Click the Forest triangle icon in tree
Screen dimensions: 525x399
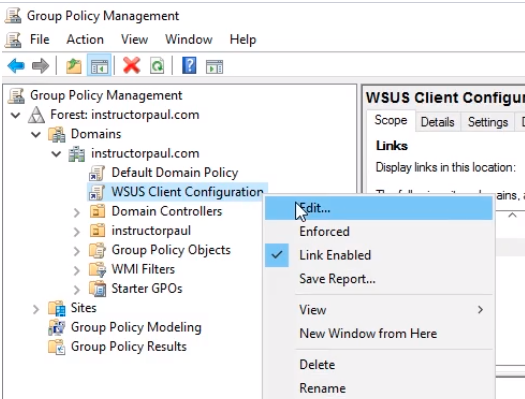[x=36, y=115]
